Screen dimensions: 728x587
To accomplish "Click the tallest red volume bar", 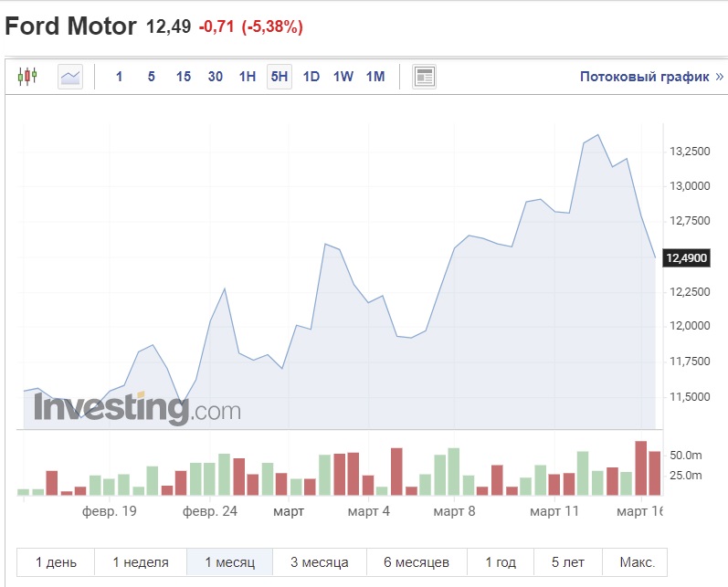I will [x=640, y=467].
